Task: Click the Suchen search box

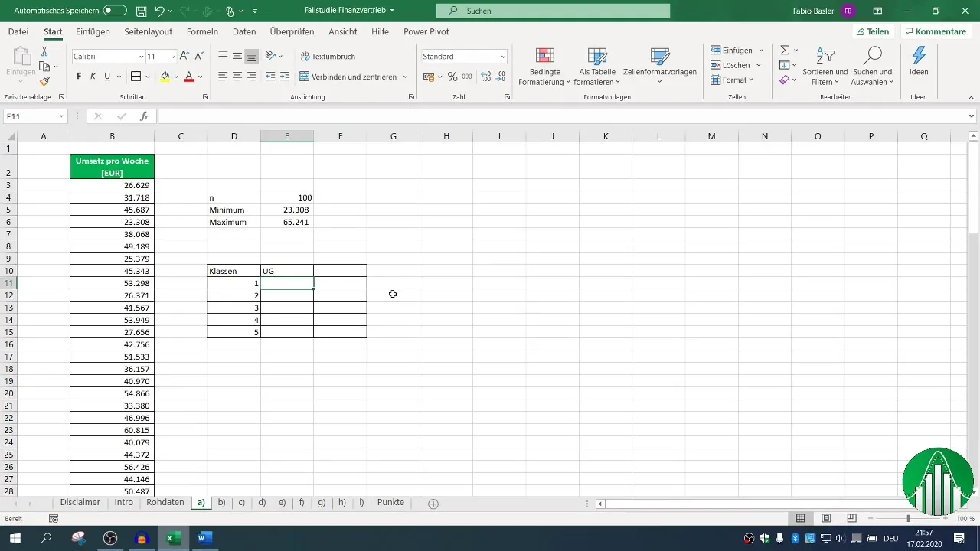Action: point(553,11)
